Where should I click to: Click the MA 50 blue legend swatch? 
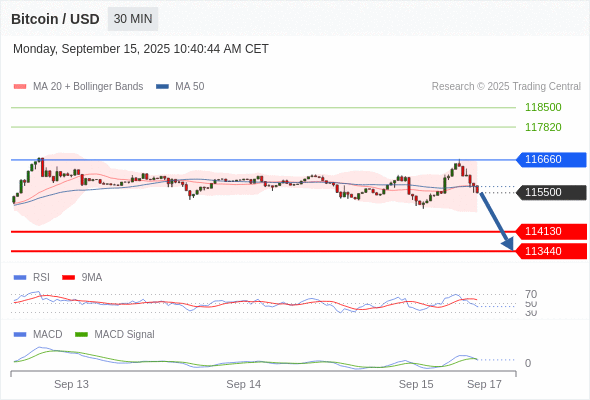pyautogui.click(x=162, y=87)
